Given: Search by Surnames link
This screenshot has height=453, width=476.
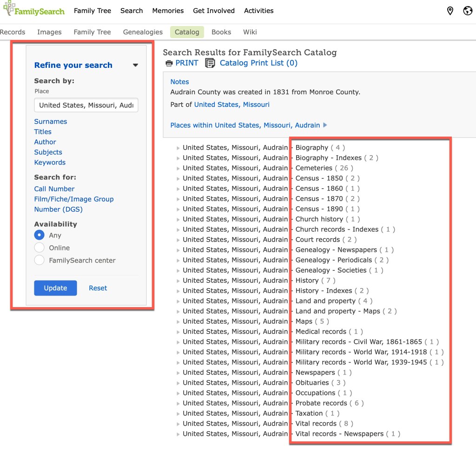Looking at the screenshot, I should point(51,121).
